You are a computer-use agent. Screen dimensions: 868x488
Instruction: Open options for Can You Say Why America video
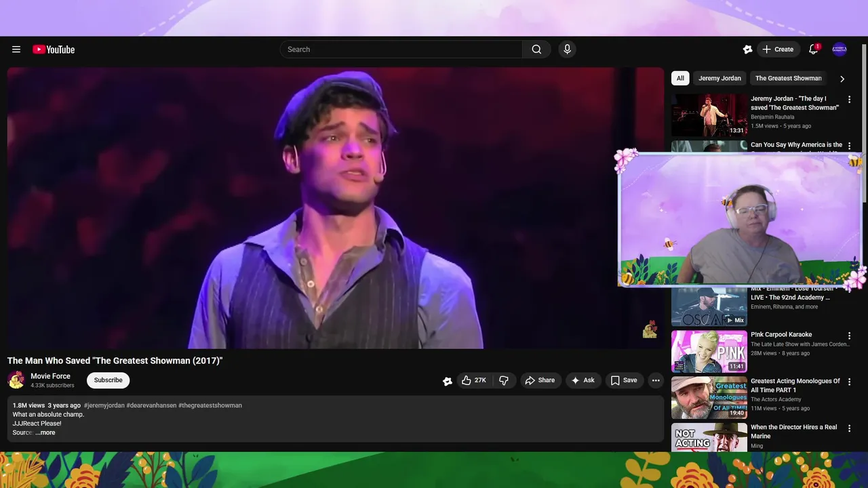(x=849, y=146)
